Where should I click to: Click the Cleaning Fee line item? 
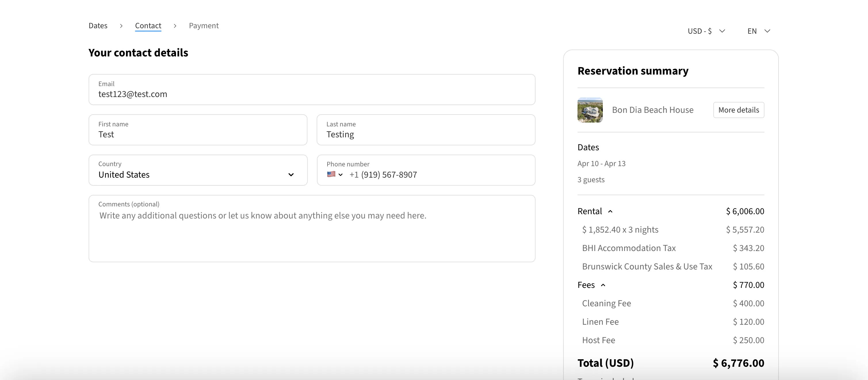[606, 303]
